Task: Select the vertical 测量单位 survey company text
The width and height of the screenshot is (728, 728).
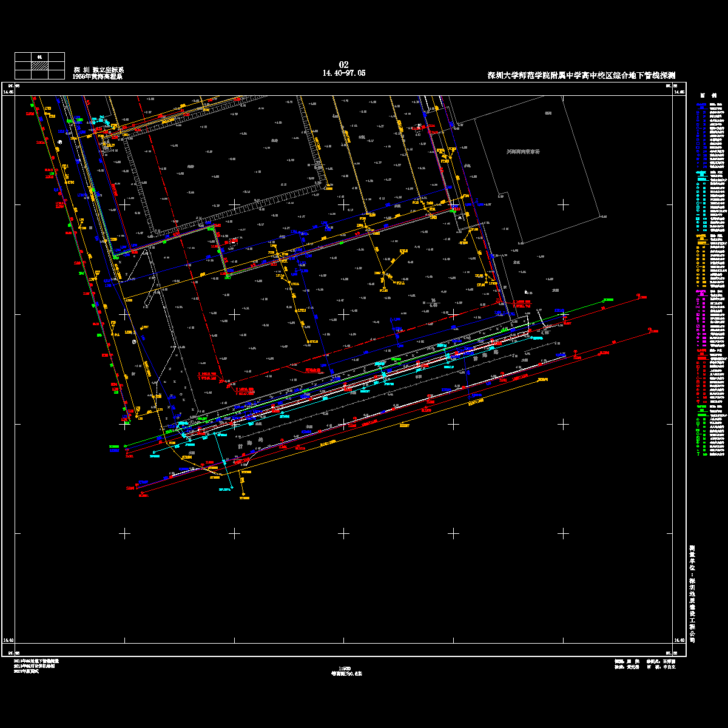Action: [x=692, y=594]
